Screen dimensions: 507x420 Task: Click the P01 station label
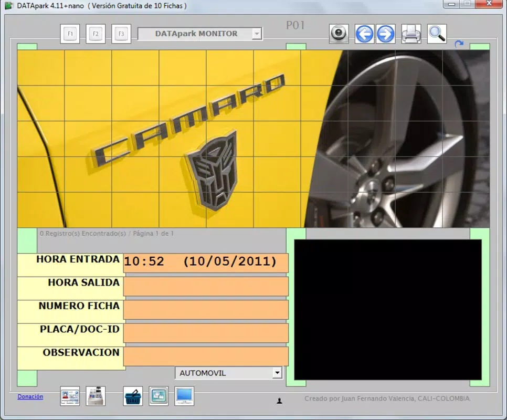pyautogui.click(x=295, y=25)
